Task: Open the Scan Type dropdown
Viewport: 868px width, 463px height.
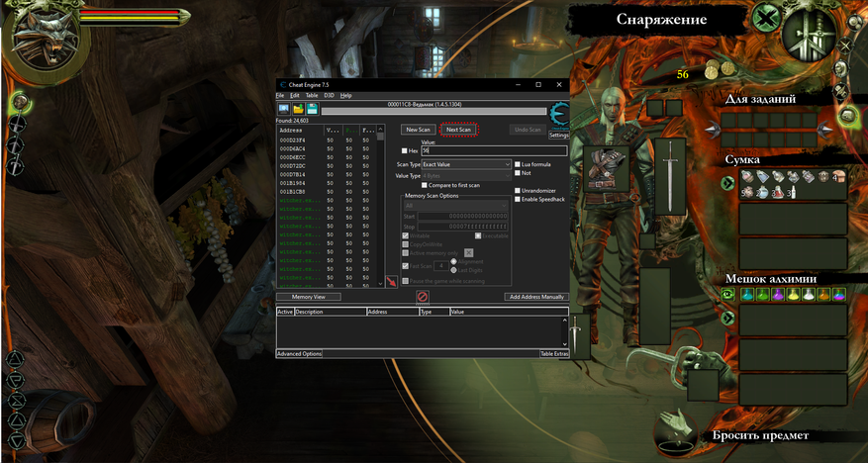Action: point(466,164)
